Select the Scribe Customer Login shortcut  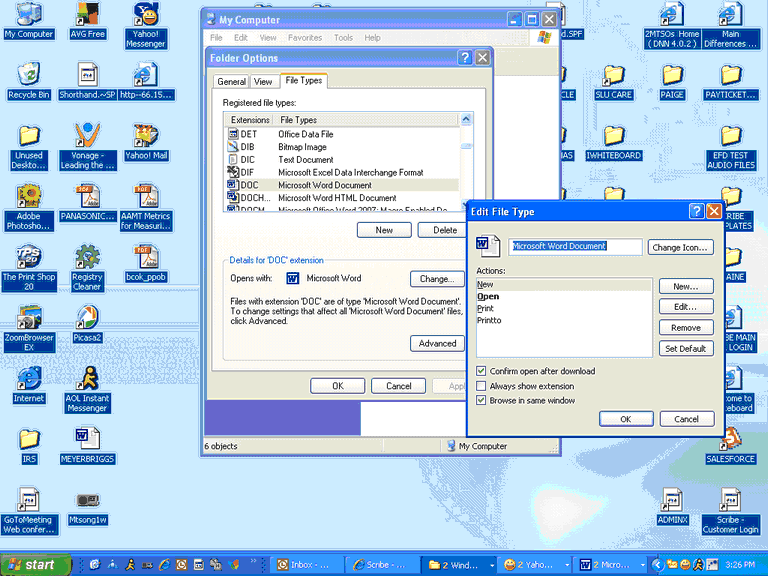coord(730,510)
